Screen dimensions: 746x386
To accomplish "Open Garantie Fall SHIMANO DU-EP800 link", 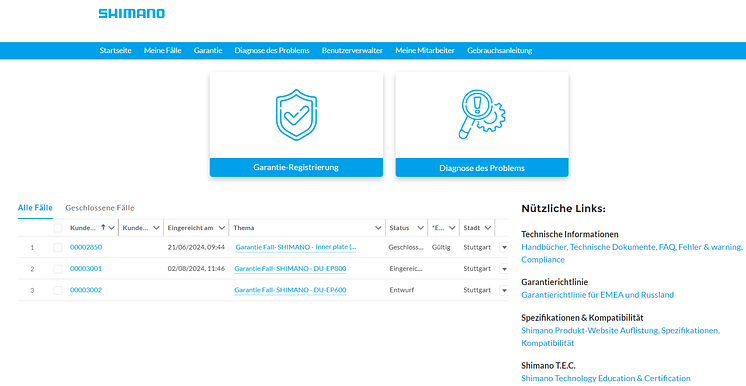I will [290, 269].
